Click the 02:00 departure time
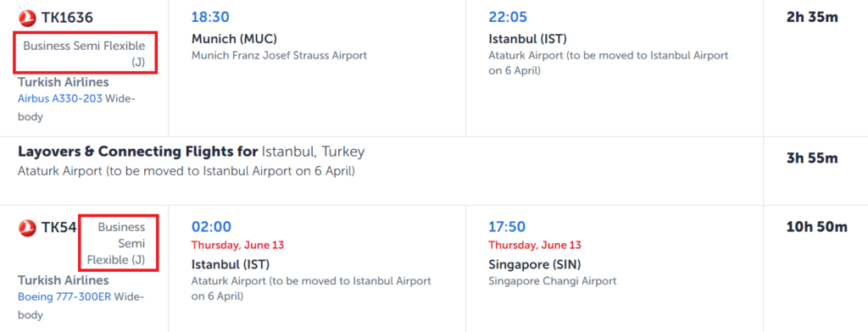The image size is (868, 332). coord(211,226)
